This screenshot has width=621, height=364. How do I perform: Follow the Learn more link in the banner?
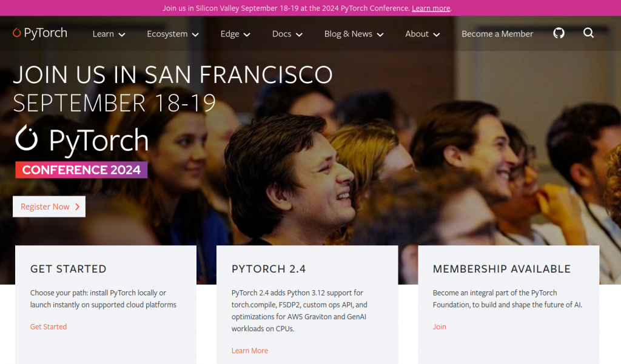[x=431, y=8]
